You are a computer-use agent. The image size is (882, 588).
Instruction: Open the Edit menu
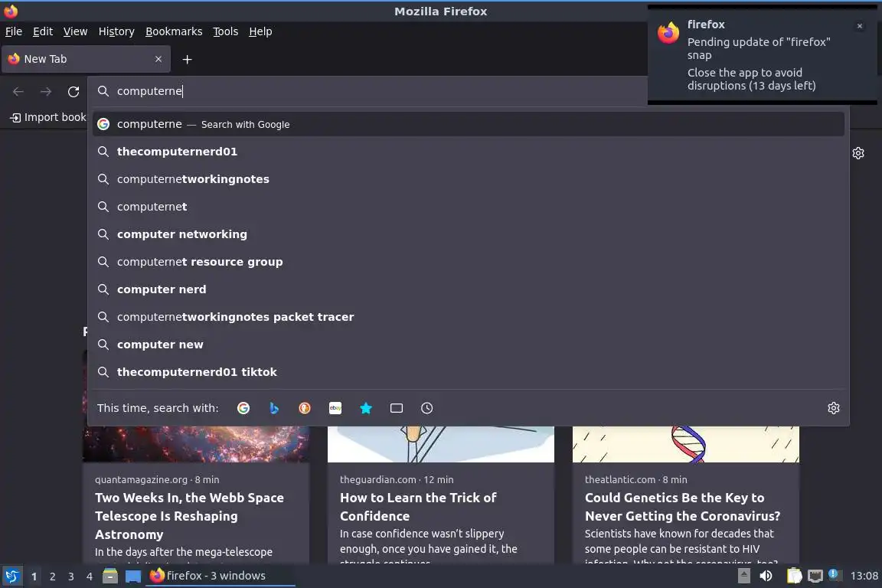click(43, 31)
